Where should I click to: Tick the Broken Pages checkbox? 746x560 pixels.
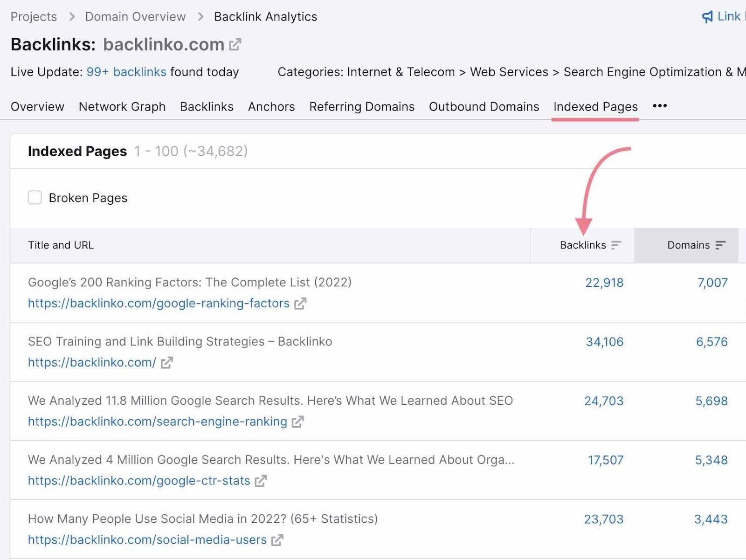click(x=35, y=198)
